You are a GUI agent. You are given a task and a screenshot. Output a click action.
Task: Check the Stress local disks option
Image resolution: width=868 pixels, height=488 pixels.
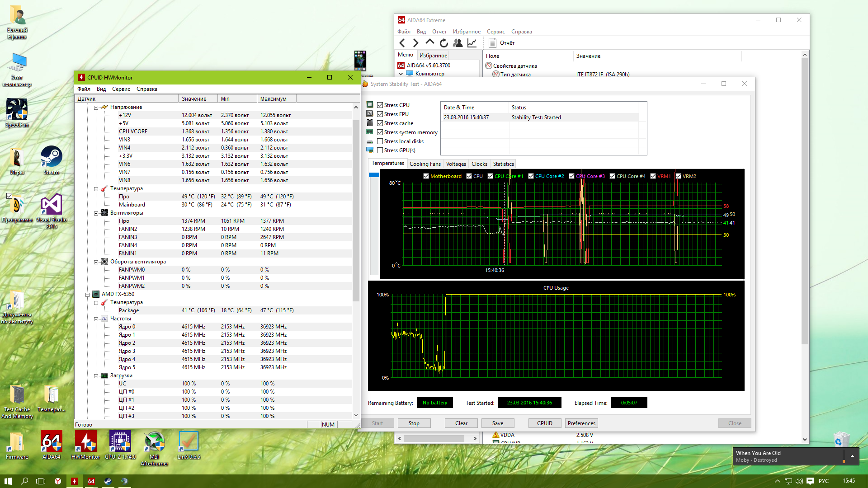coord(380,141)
